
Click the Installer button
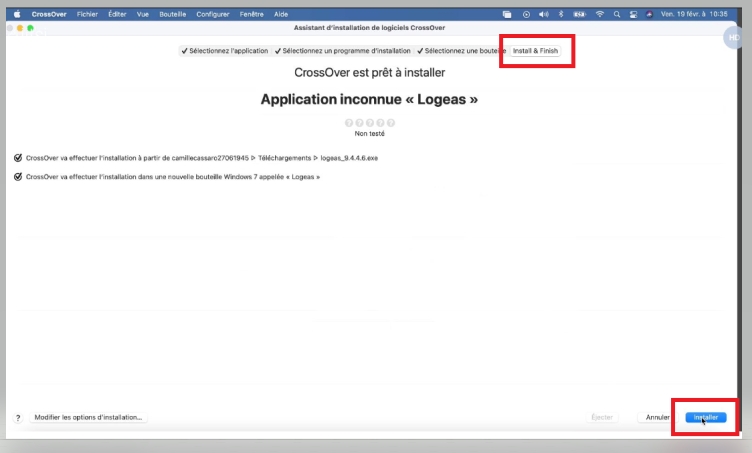pyautogui.click(x=706, y=417)
